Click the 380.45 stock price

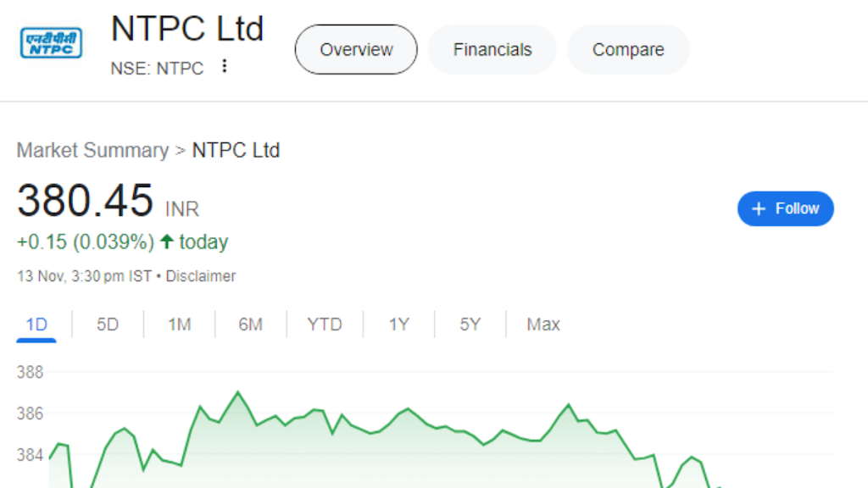click(86, 200)
